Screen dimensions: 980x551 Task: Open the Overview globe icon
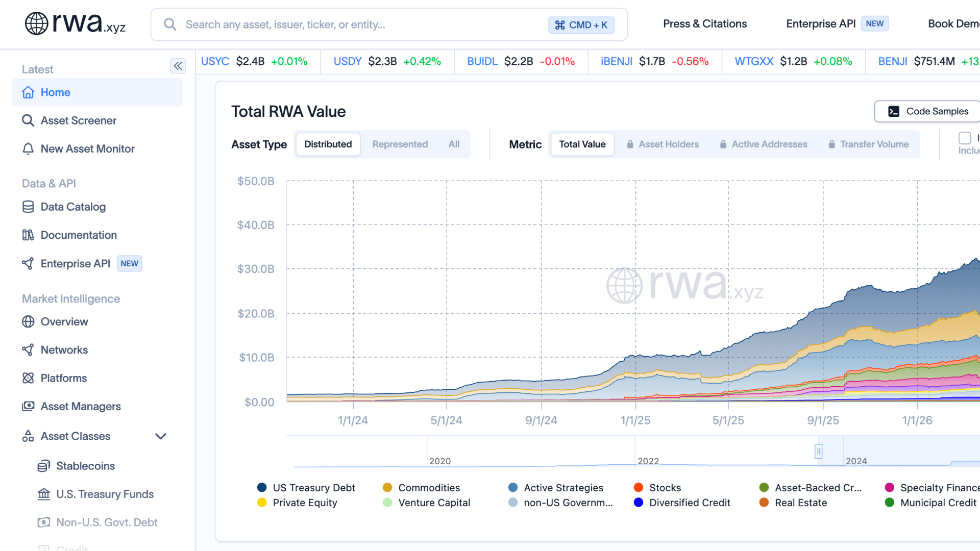click(x=28, y=321)
